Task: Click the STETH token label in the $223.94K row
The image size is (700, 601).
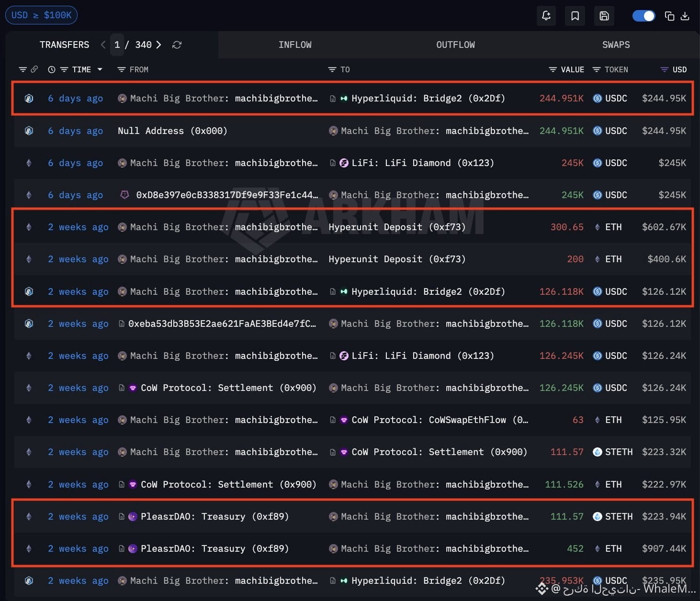Action: 619,516
